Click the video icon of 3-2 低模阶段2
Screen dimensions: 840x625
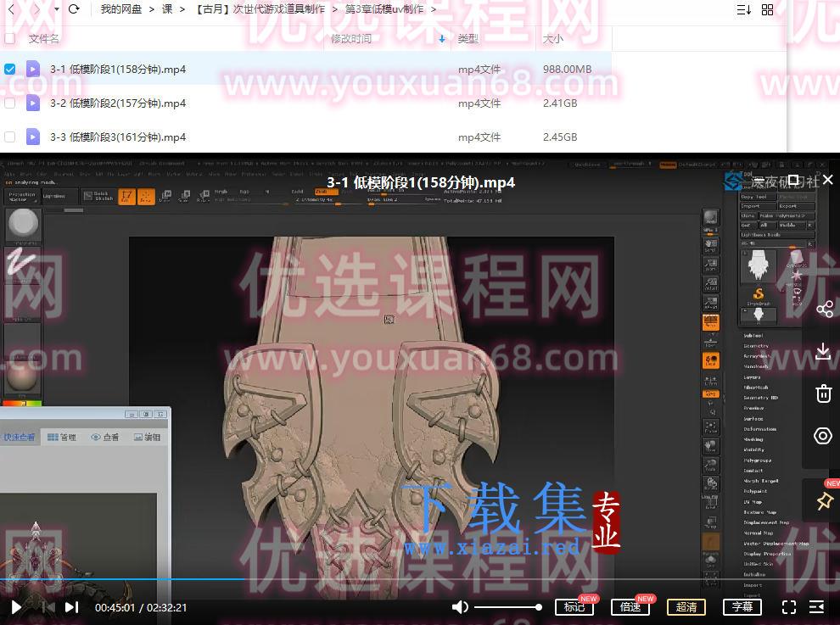pos(33,103)
